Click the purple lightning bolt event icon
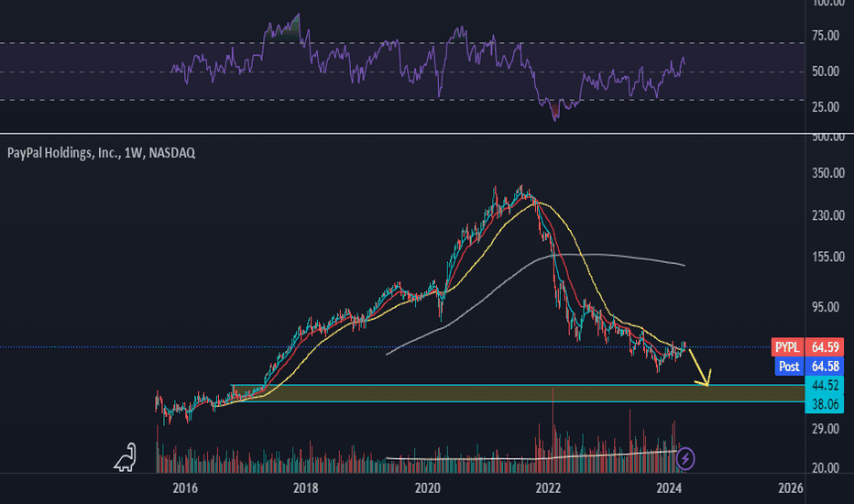854x504 pixels. (685, 459)
